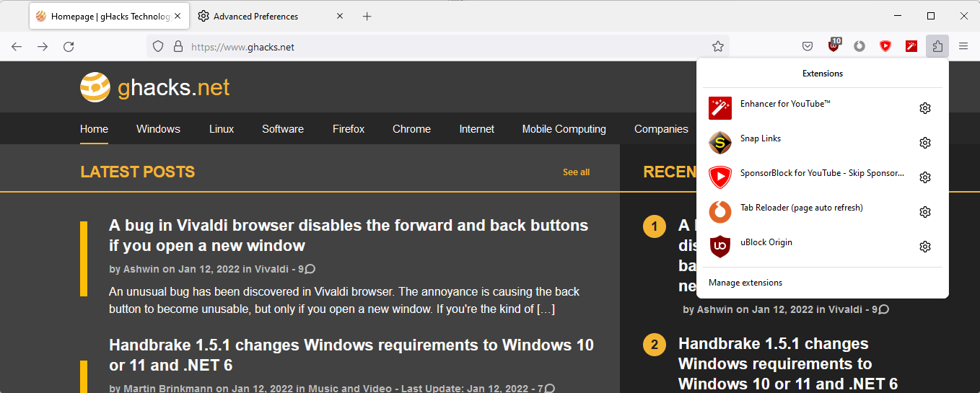
Task: Click SponsorBlock for YouTube extension name
Action: tap(822, 173)
